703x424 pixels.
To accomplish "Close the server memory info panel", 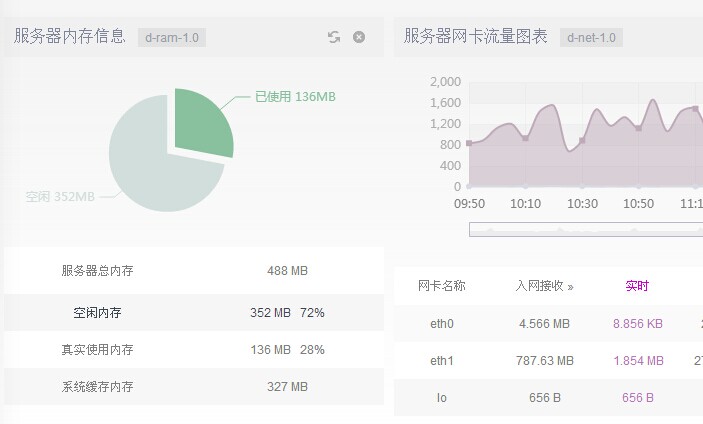I will click(x=359, y=37).
